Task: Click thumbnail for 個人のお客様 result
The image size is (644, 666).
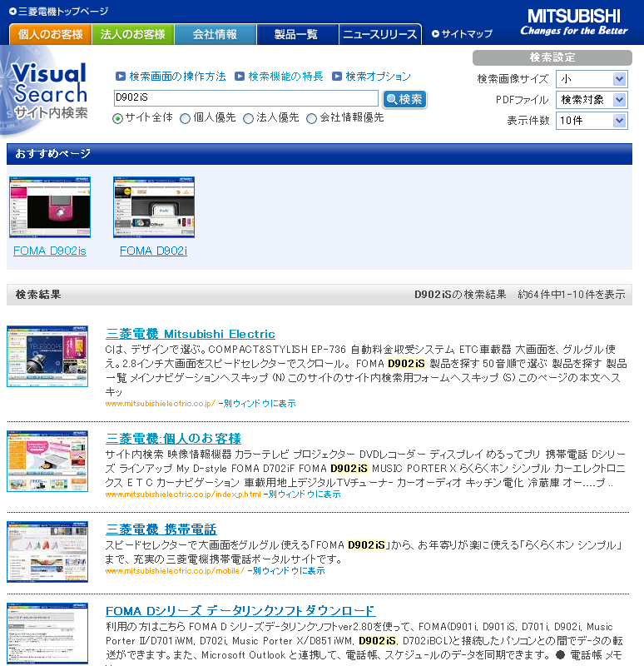Action: [x=47, y=461]
